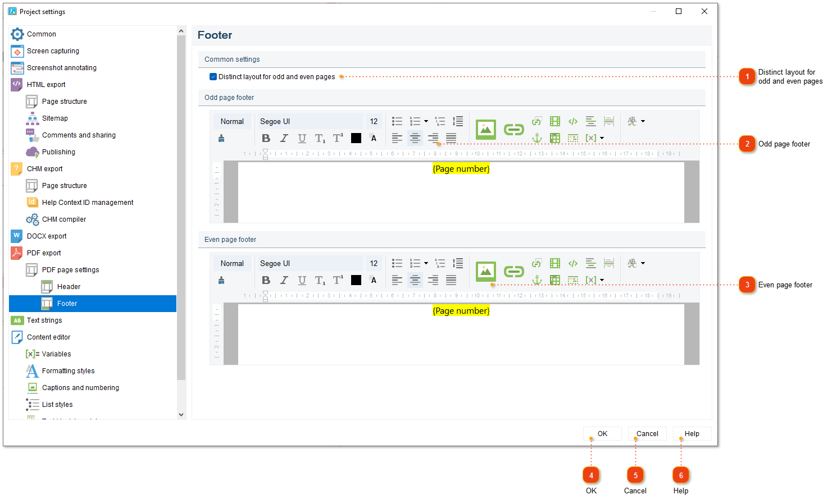Viewport: 832px width, 504px height.
Task: Click the format painter brush in even footer toolbar
Action: coord(221,280)
